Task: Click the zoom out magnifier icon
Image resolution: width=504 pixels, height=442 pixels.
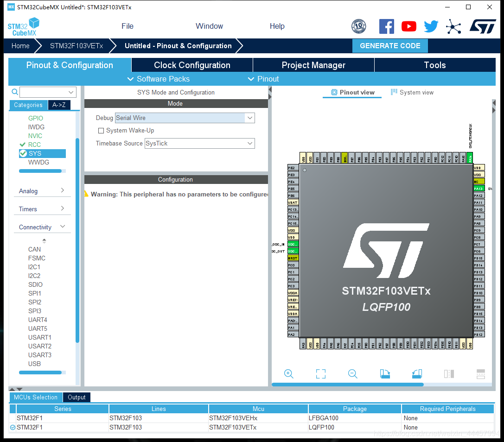Action: point(352,374)
